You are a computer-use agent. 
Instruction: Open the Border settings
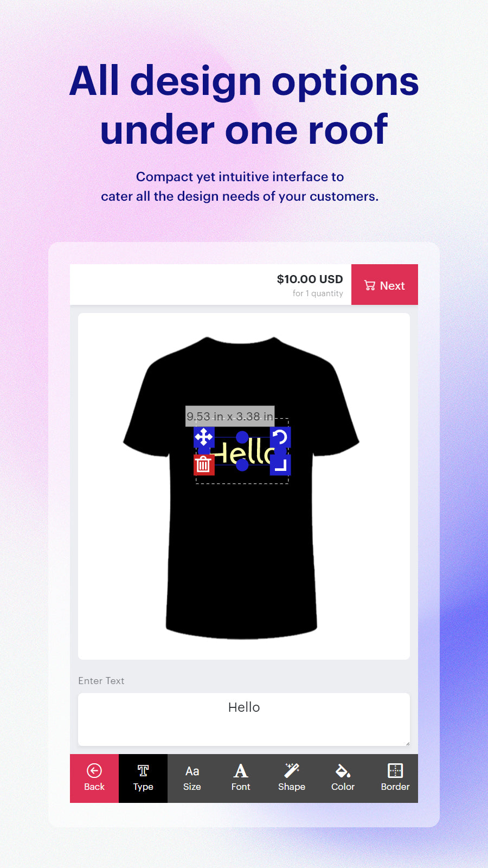[395, 778]
